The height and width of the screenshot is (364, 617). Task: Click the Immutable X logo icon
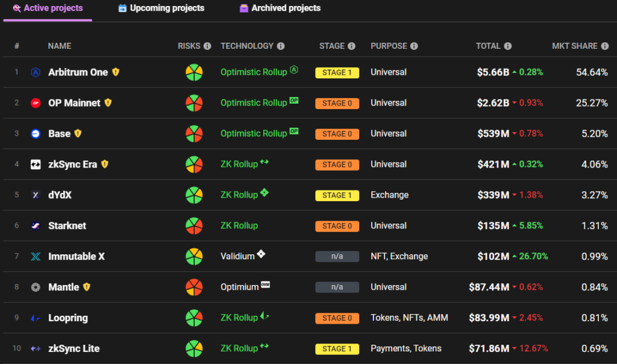point(36,257)
